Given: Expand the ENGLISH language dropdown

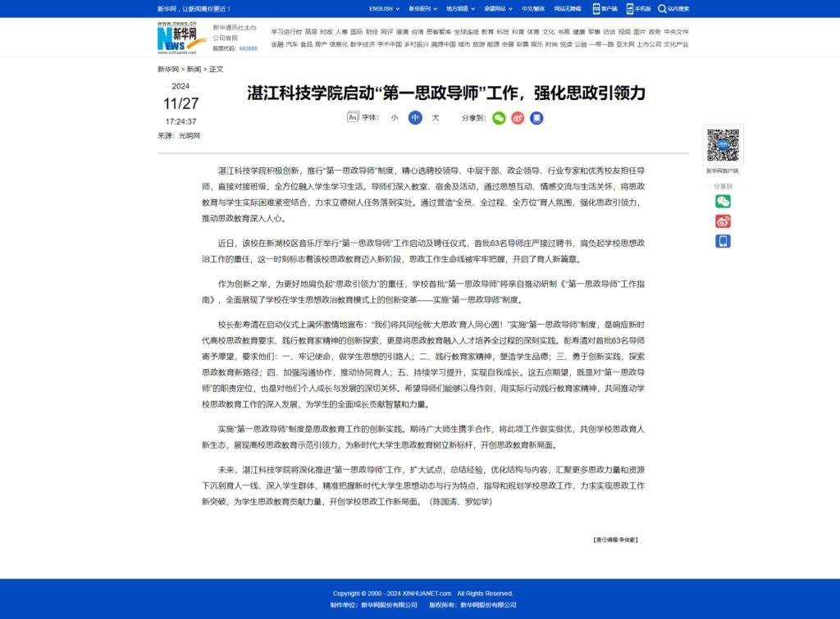Looking at the screenshot, I should (x=384, y=8).
